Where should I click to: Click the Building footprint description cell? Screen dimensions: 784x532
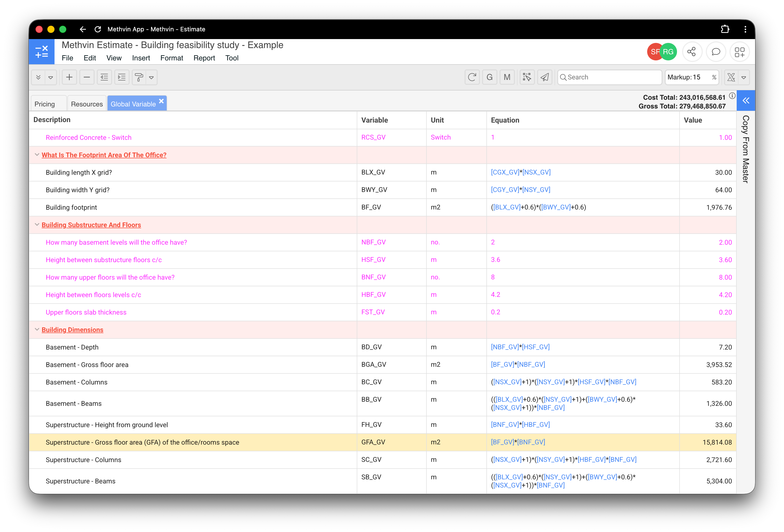point(193,207)
